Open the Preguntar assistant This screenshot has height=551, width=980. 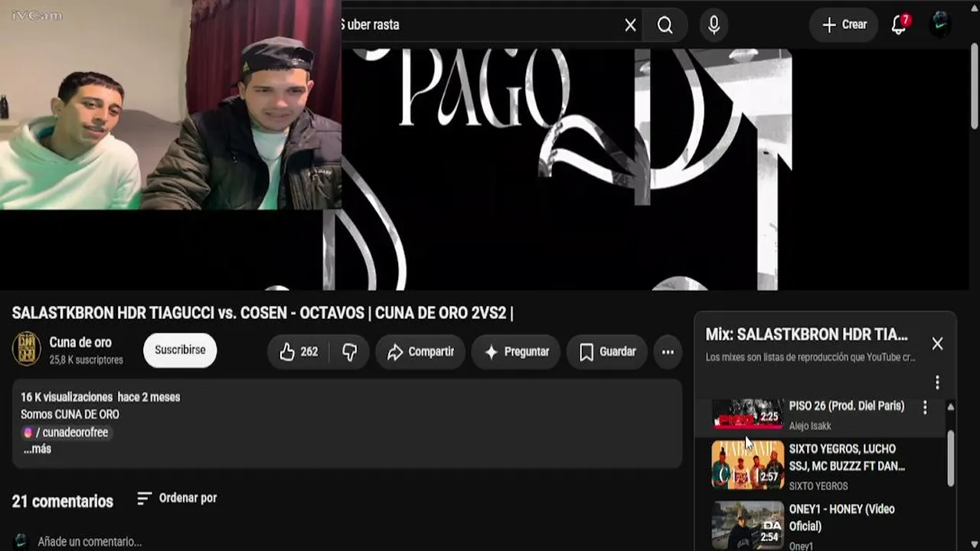[516, 352]
